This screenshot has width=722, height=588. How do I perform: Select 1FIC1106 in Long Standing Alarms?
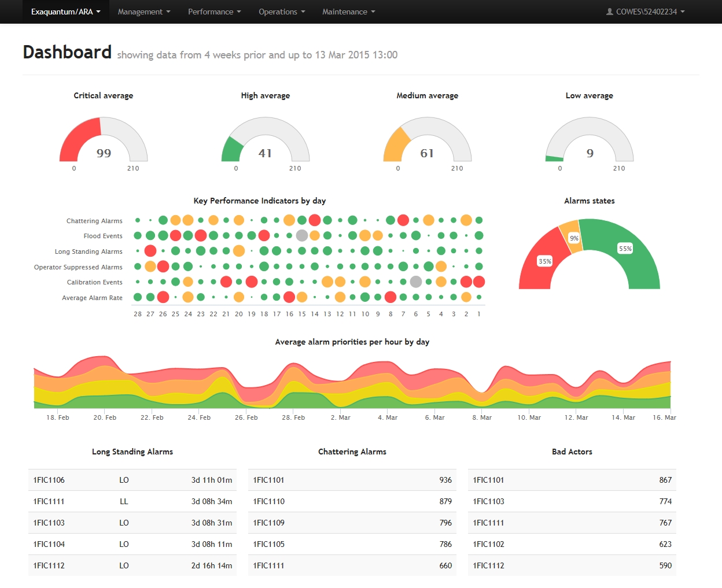click(49, 480)
